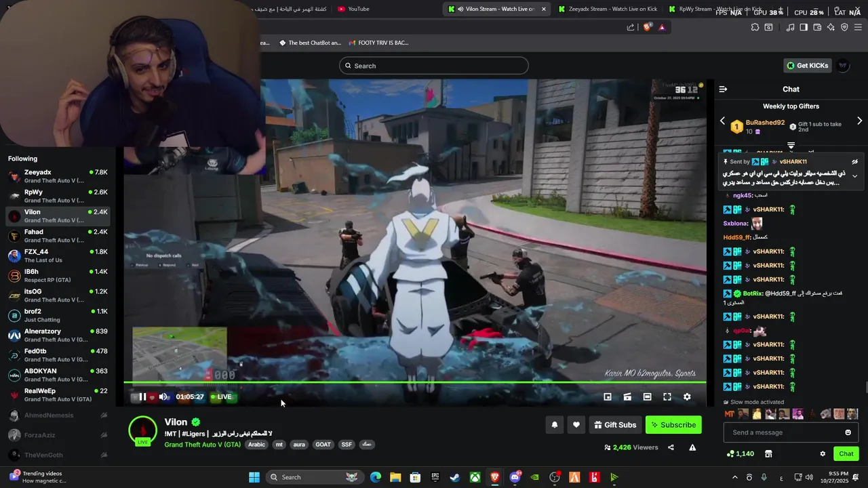Toggle the browser sidebar panel
The height and width of the screenshot is (488, 868).
tap(804, 27)
